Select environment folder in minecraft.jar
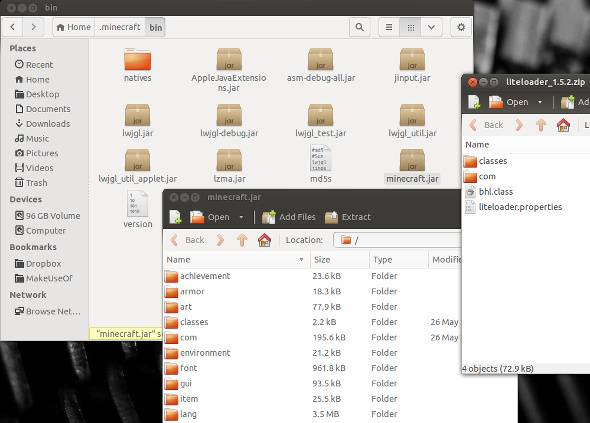Viewport: 590px width, 423px height. (312, 353)
